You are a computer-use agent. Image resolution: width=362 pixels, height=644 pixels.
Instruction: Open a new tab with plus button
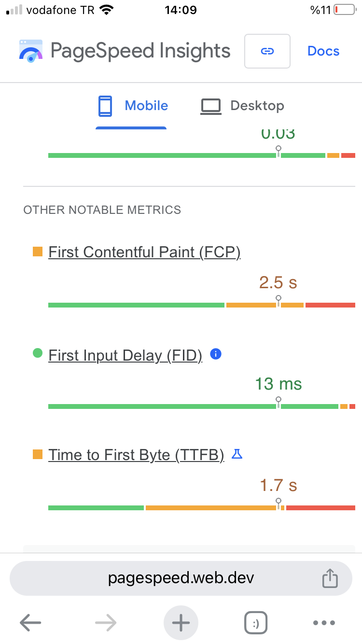pos(181,623)
